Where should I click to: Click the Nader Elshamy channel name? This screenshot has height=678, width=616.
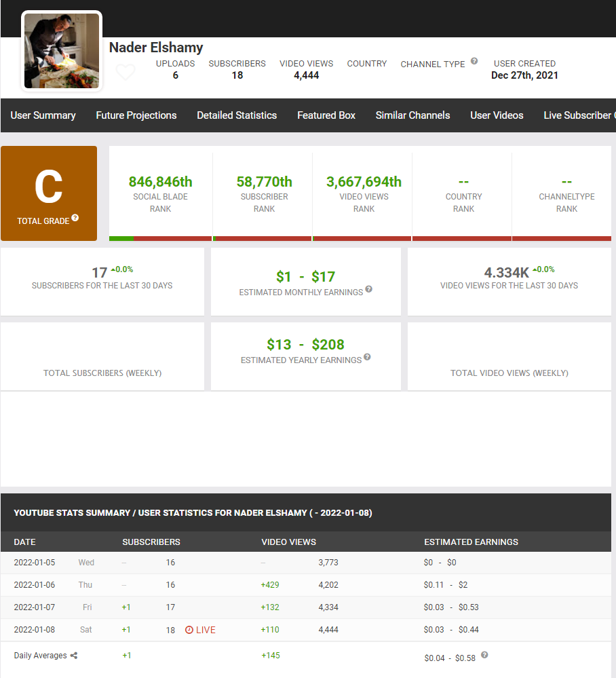click(x=156, y=47)
